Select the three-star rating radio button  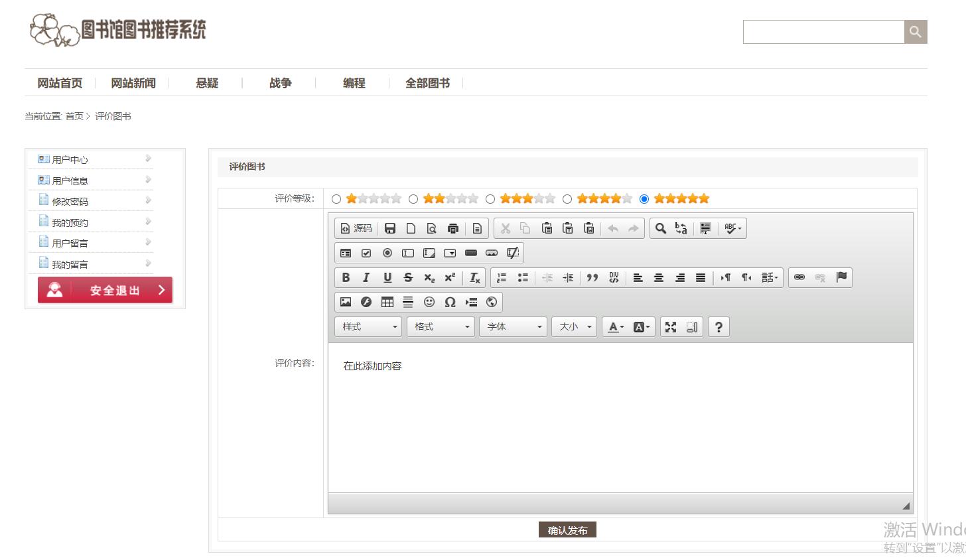(x=490, y=199)
